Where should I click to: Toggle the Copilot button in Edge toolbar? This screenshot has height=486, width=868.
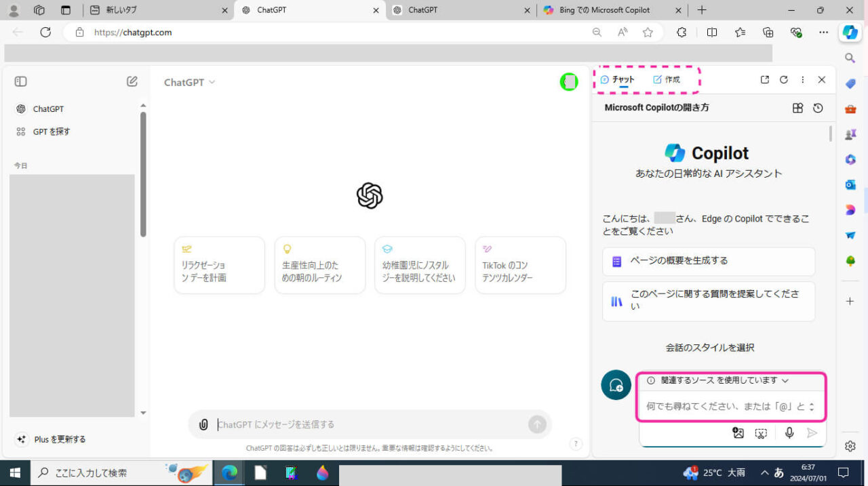[x=850, y=33]
